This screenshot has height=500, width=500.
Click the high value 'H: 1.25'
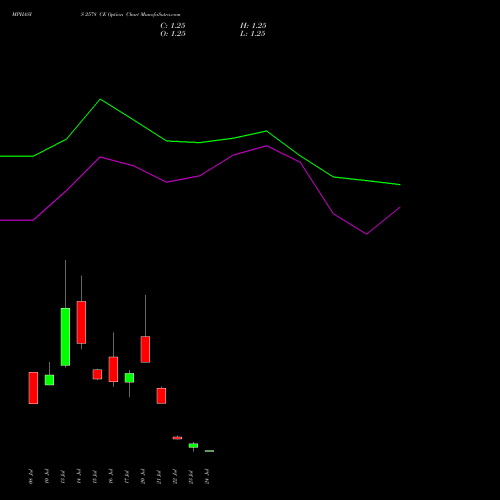click(x=253, y=26)
